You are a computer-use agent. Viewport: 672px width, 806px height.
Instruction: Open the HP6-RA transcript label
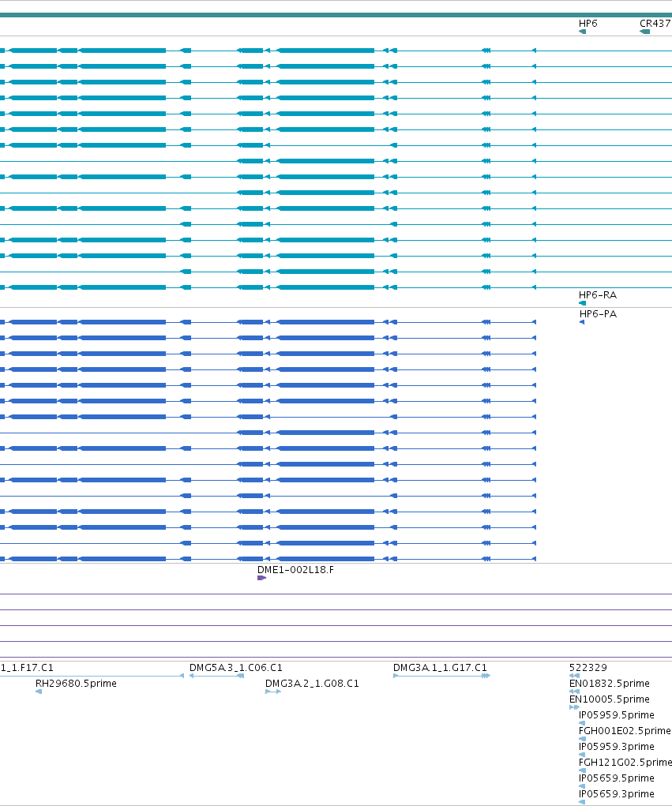598,295
